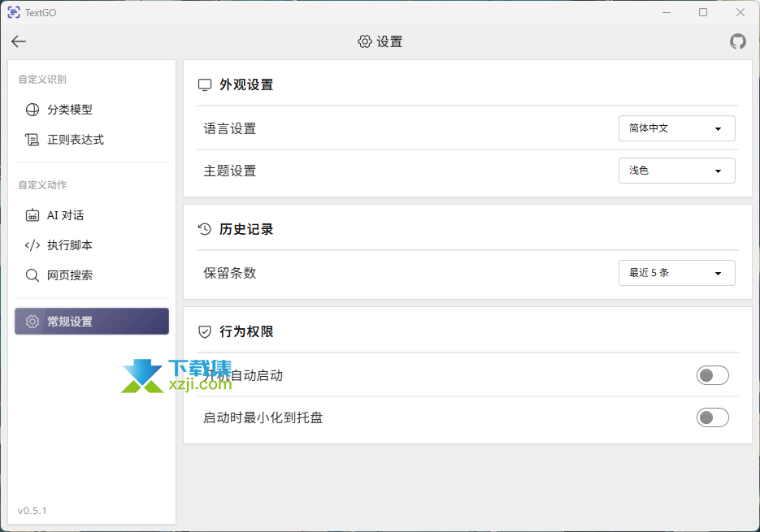The image size is (760, 532).
Task: Click the 正则表达式 icon in the sidebar
Action: point(31,139)
